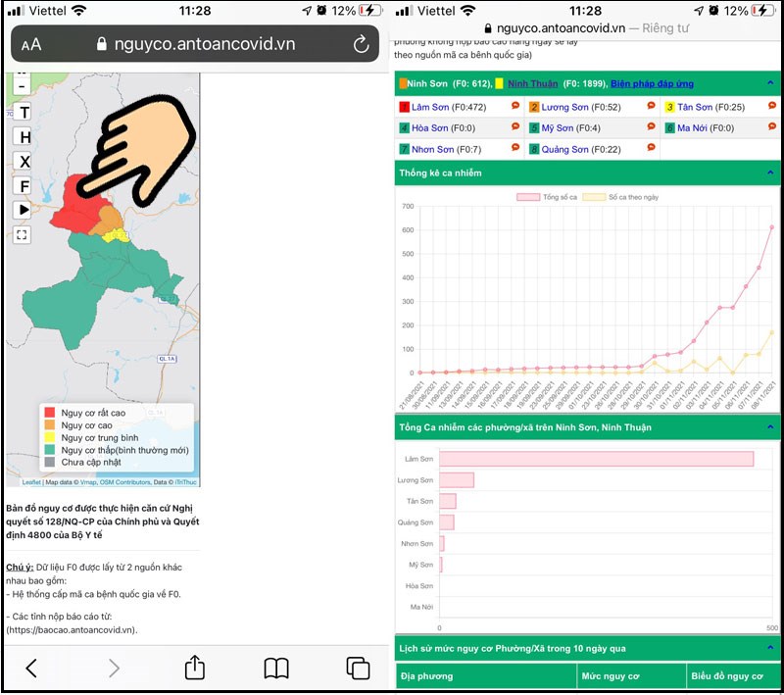This screenshot has width=784, height=695.
Task: Open comment icon for Tân Sơn
Action: click(x=772, y=106)
